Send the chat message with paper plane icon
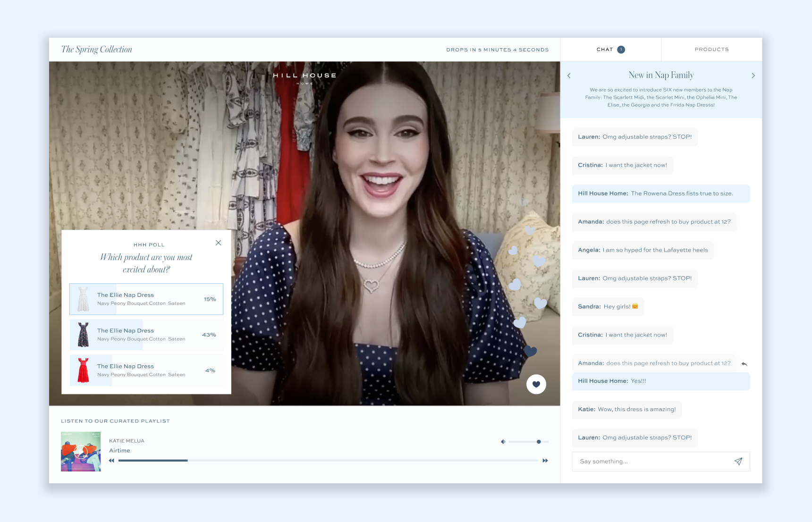Image resolution: width=812 pixels, height=522 pixels. pyautogui.click(x=738, y=462)
